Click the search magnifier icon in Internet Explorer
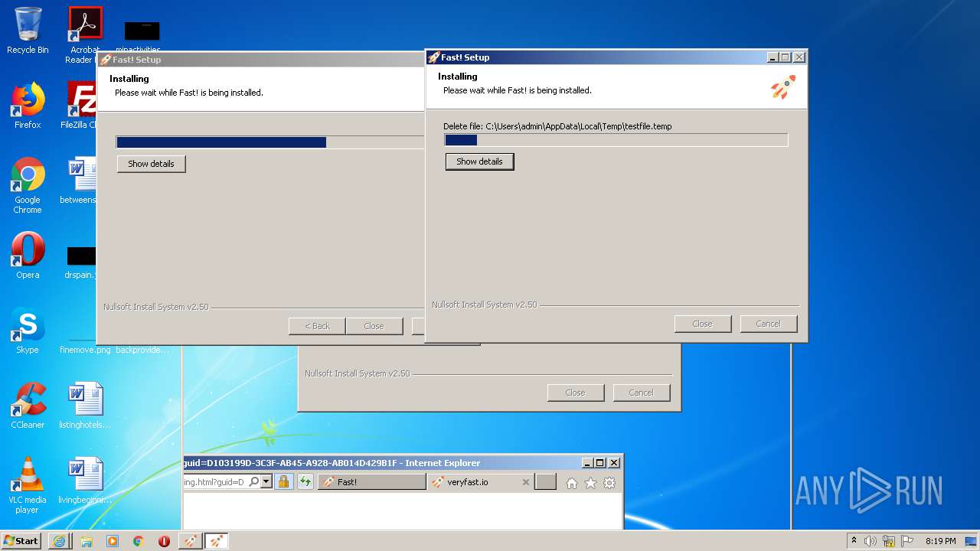Image resolution: width=980 pixels, height=551 pixels. 253,482
